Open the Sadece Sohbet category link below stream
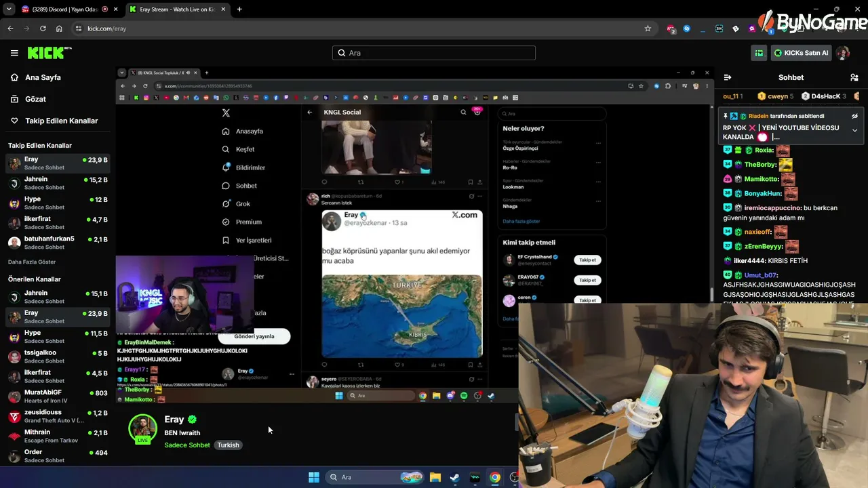This screenshot has width=868, height=488. click(x=187, y=445)
